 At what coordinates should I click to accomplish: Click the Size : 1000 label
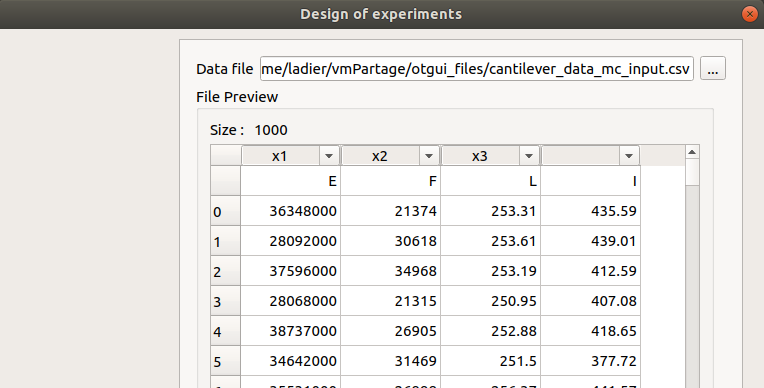(248, 130)
